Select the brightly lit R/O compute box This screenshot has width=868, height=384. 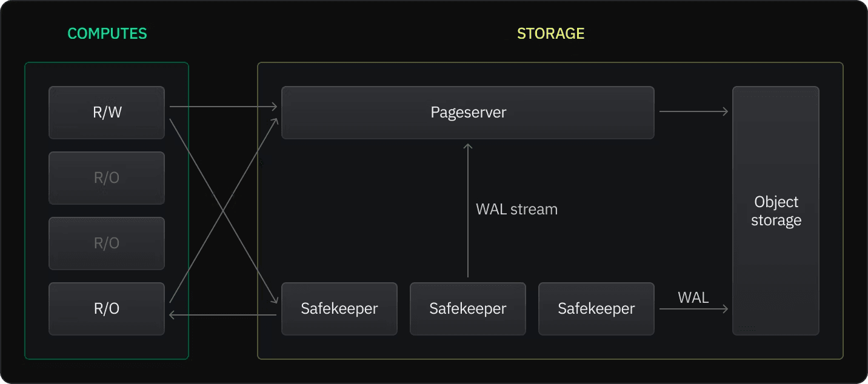(107, 309)
